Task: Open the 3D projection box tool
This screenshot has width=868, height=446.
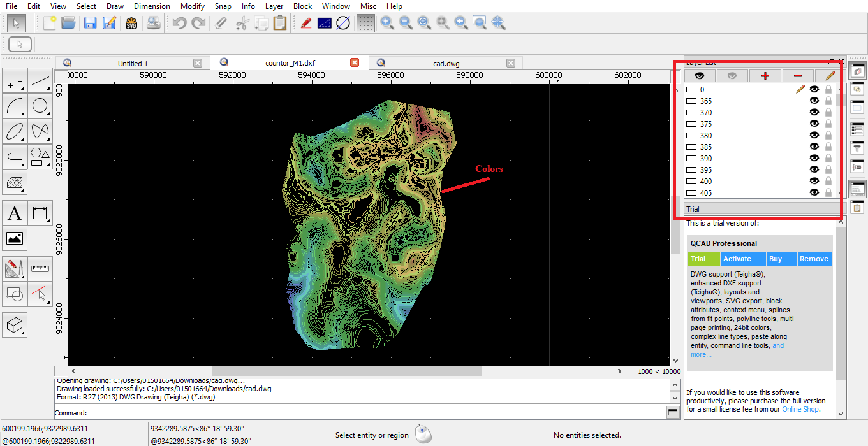Action: point(15,325)
